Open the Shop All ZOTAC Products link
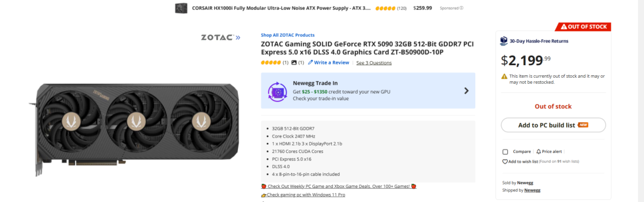The image size is (644, 202). [287, 35]
